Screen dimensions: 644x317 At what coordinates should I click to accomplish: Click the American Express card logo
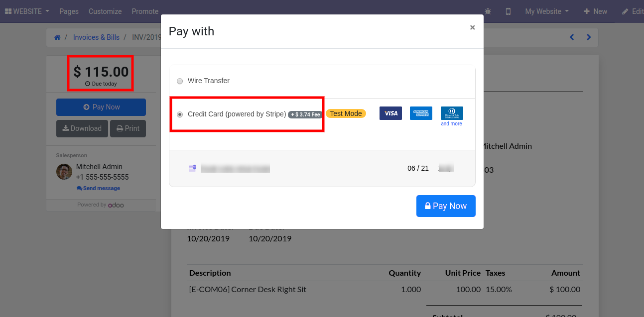(421, 113)
